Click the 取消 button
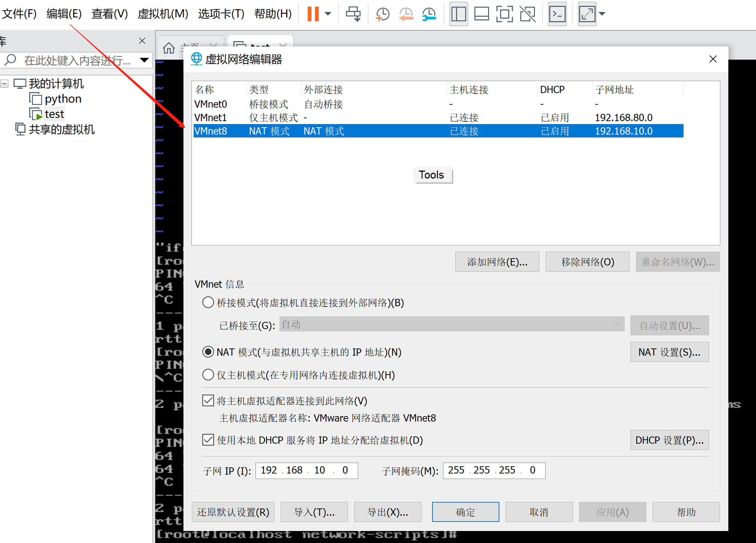 pyautogui.click(x=539, y=512)
